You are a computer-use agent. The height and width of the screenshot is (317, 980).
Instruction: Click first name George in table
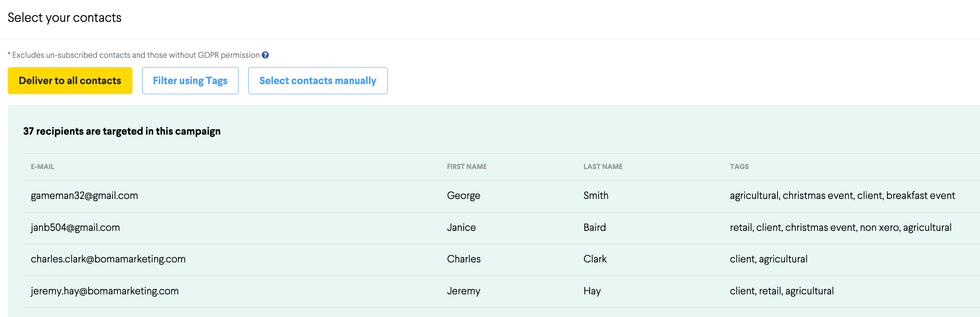[x=463, y=196]
